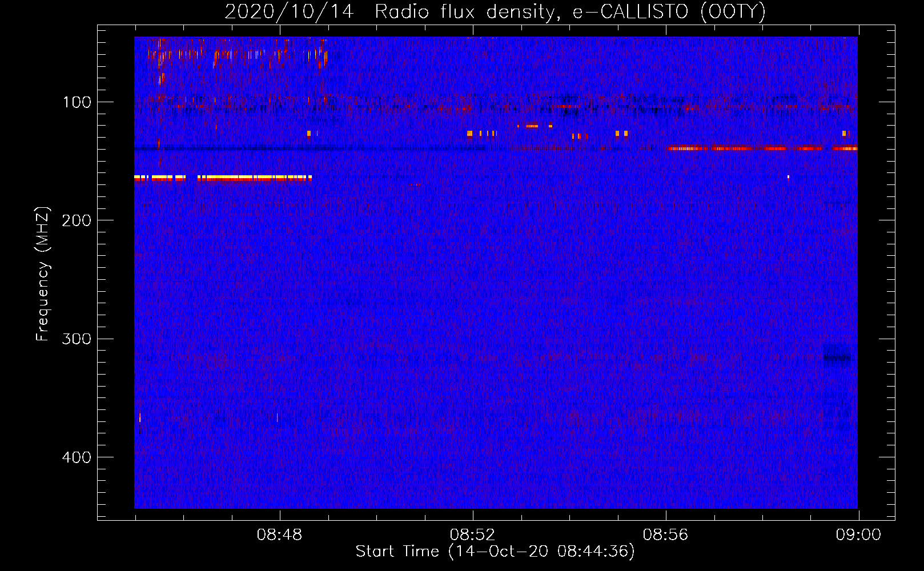This screenshot has height=571, width=924.
Task: Click the plot title '2020/10/14 Radio flux density, e-CALLISTO (OOTY)'
Action: click(495, 11)
